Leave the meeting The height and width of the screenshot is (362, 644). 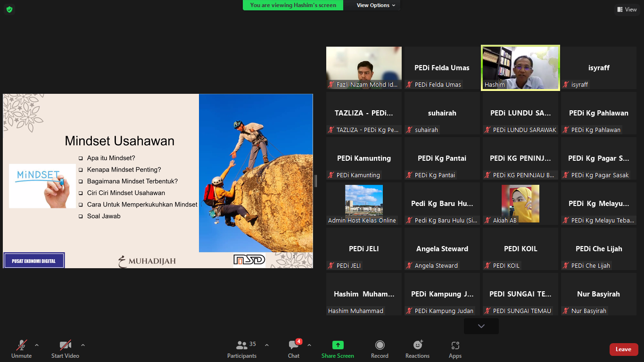623,349
